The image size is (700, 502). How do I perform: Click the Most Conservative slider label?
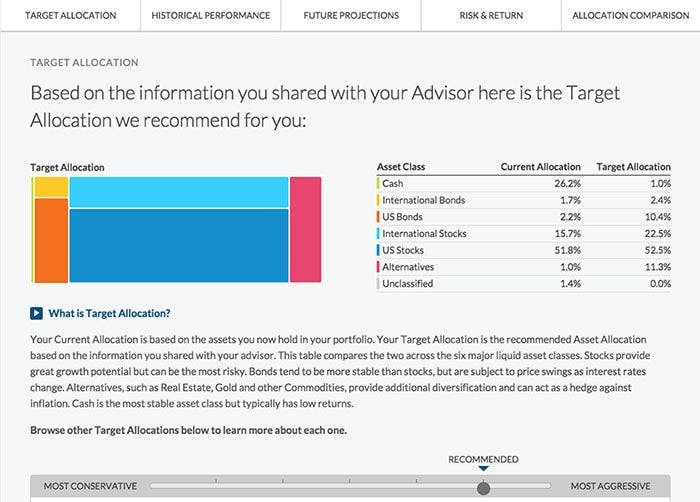click(90, 486)
